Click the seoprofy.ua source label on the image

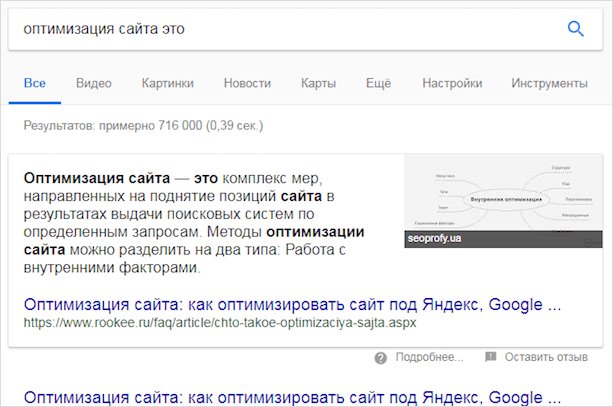[x=434, y=238]
